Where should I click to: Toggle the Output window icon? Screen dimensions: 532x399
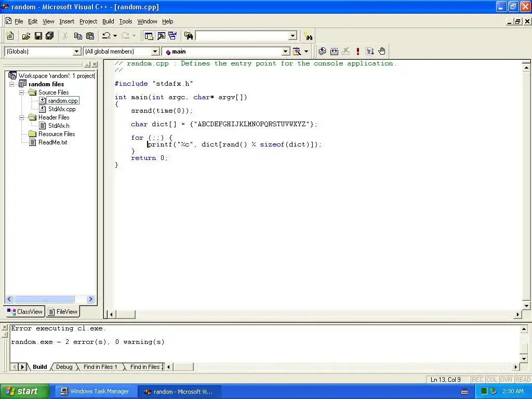[x=161, y=36]
